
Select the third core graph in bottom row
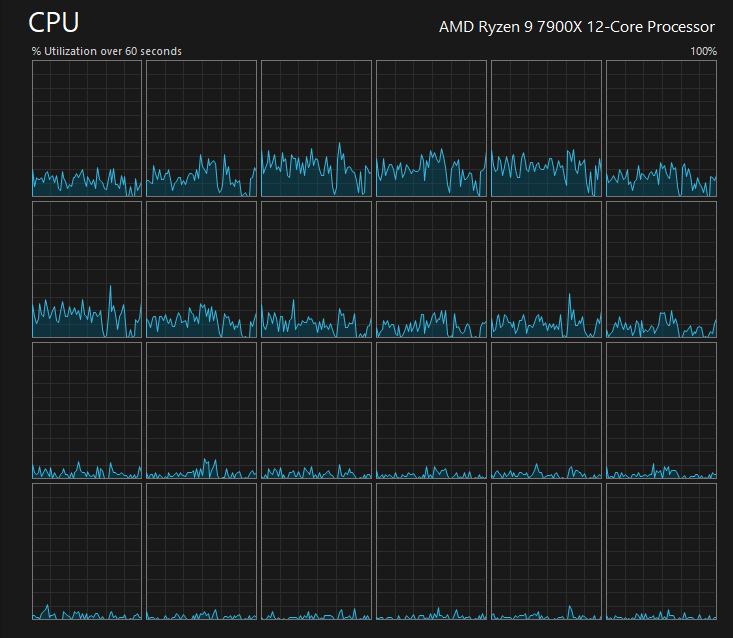pos(316,552)
